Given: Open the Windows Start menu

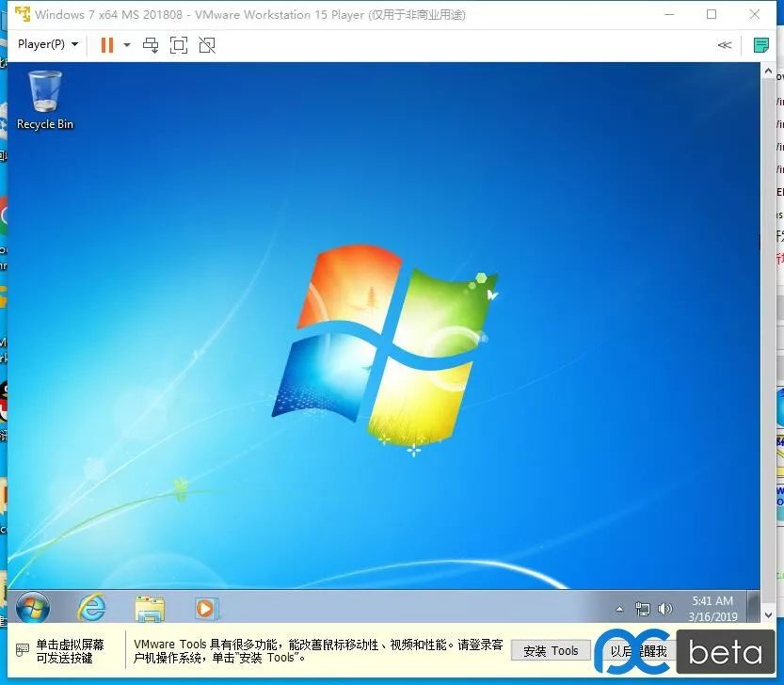Looking at the screenshot, I should pos(34,607).
